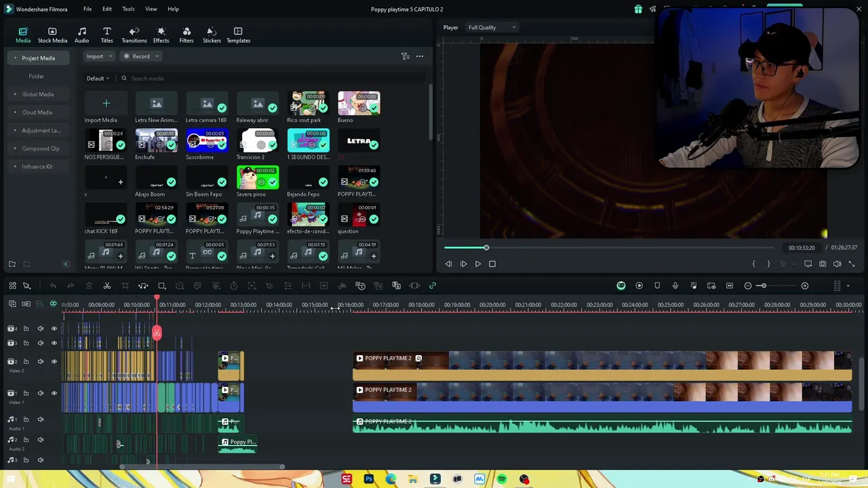This screenshot has width=868, height=488.
Task: Toggle visibility of Video 2 track
Action: (54, 361)
